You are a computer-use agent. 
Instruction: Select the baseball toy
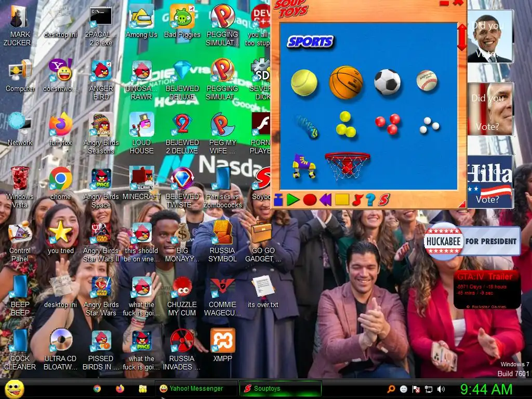427,81
